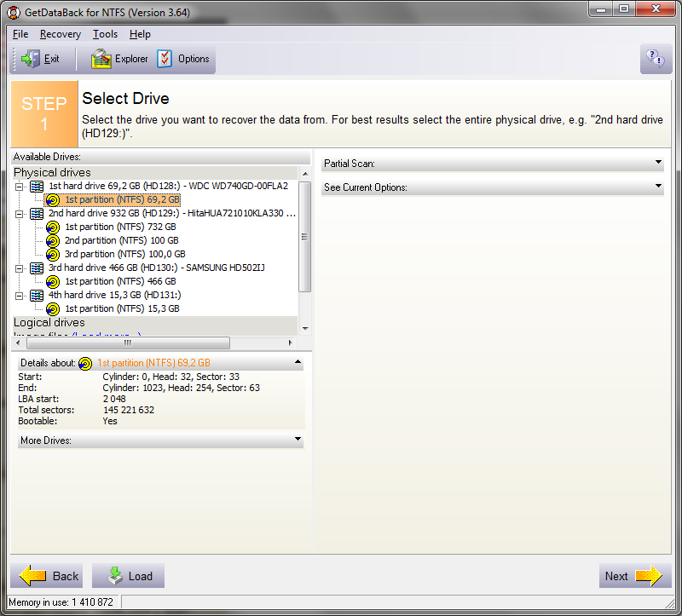
Task: Collapse the Details about section
Action: click(x=298, y=362)
